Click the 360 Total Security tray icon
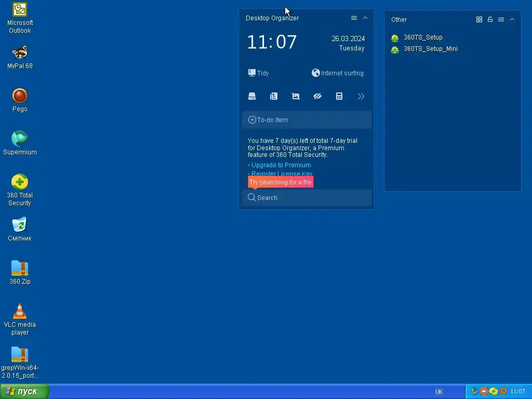 (x=494, y=391)
